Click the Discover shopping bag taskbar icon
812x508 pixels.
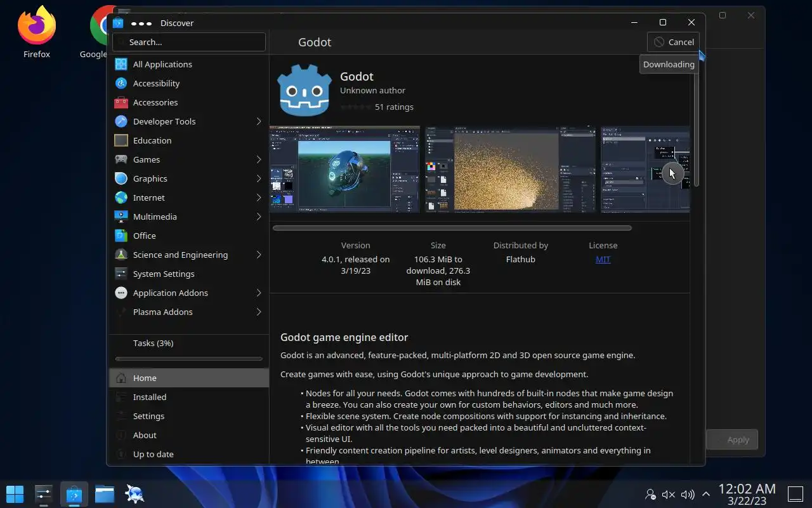tap(74, 493)
